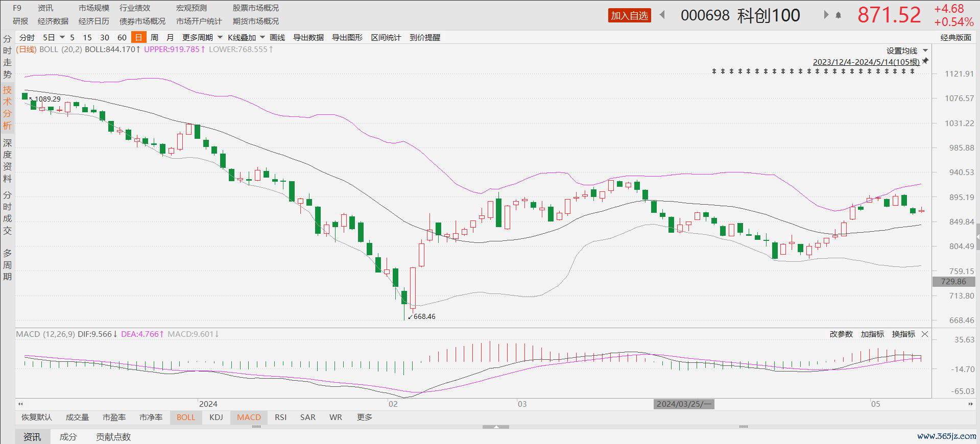
Task: Toggle the RSI indicator
Action: click(280, 417)
